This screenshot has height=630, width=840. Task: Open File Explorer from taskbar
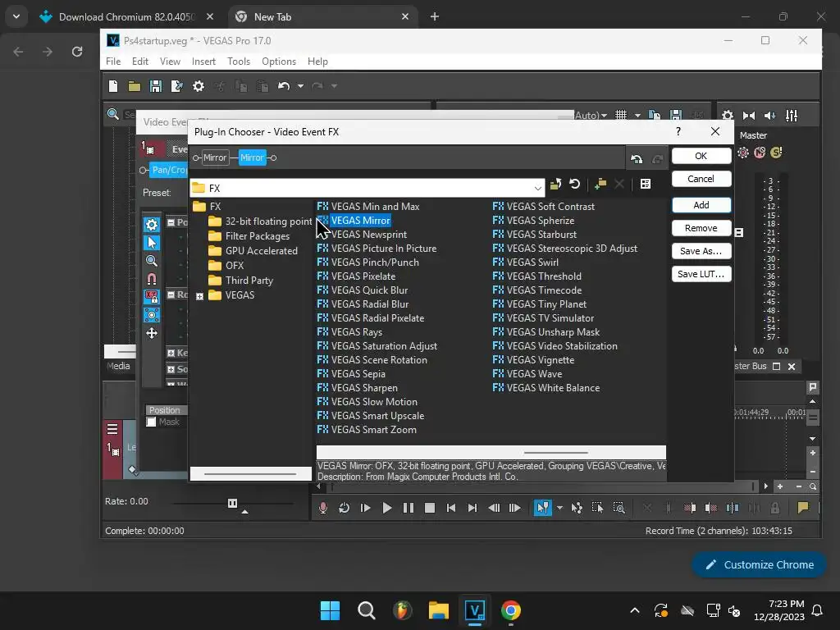click(438, 610)
